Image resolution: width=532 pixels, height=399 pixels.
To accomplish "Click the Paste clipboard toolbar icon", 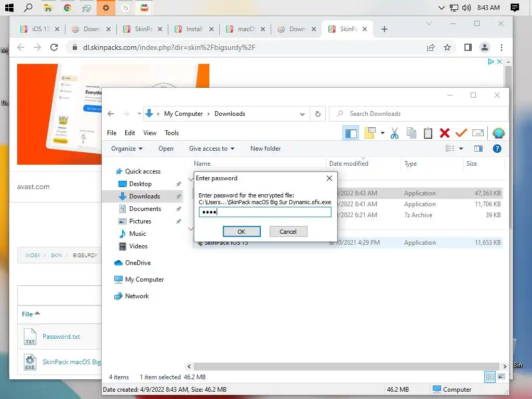I will point(428,133).
